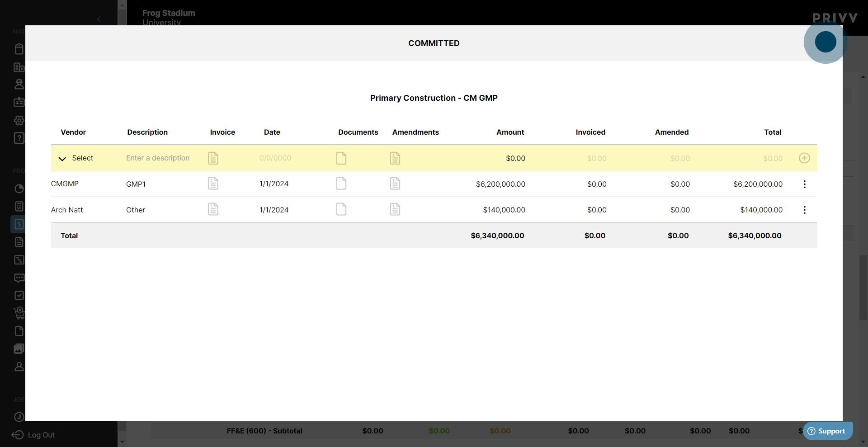Enter a description in the new row
The height and width of the screenshot is (447, 868).
(158, 158)
